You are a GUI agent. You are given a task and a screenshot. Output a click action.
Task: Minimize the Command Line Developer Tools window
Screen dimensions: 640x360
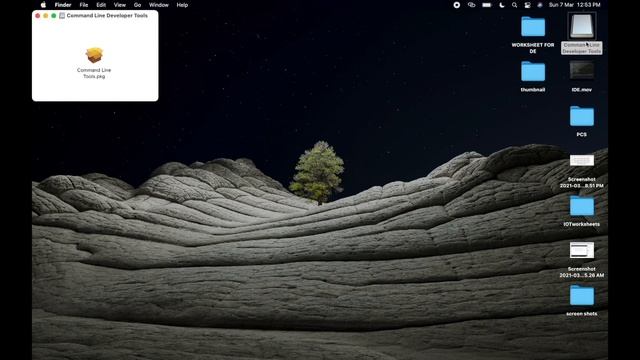coord(46,16)
